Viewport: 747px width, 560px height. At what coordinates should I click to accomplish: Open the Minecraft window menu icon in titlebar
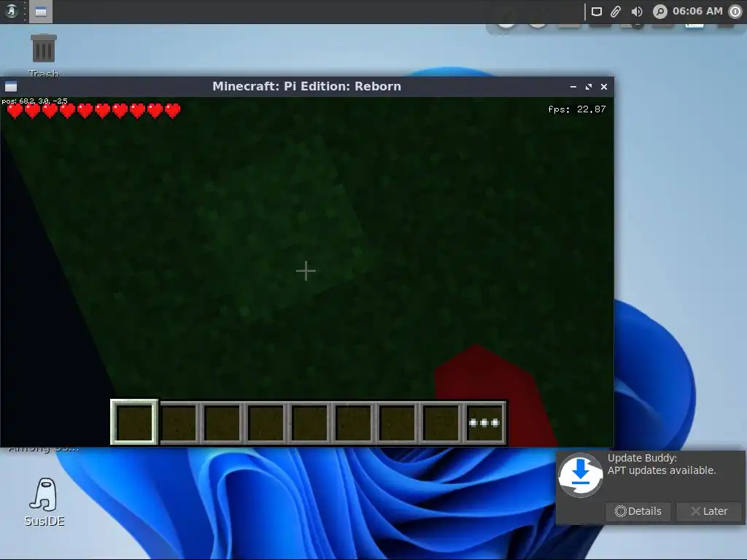11,86
